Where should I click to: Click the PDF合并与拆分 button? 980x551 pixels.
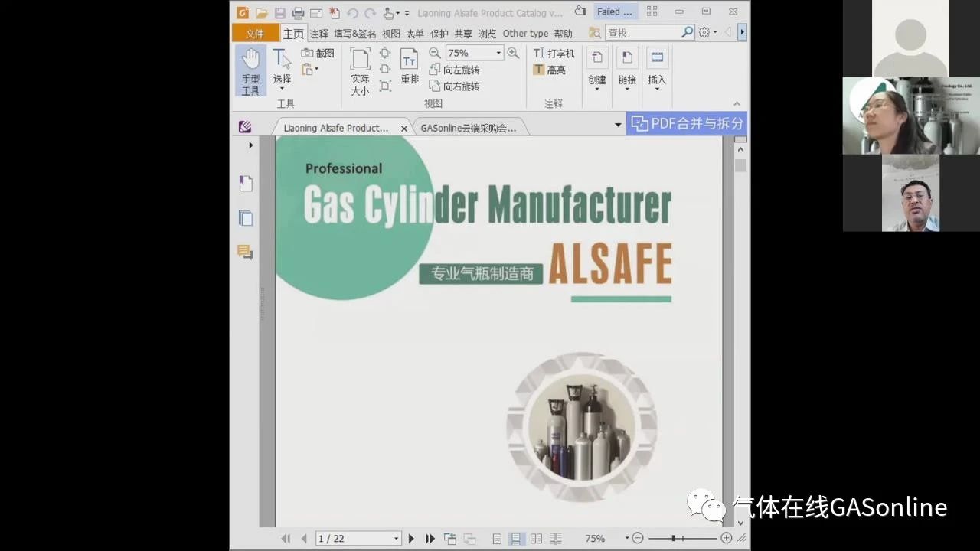coord(687,123)
